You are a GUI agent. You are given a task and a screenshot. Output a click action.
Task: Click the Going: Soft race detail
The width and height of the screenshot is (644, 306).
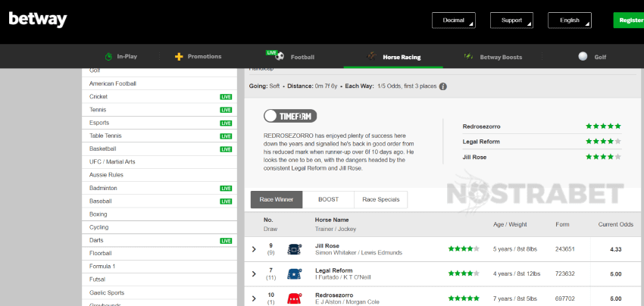pyautogui.click(x=264, y=86)
